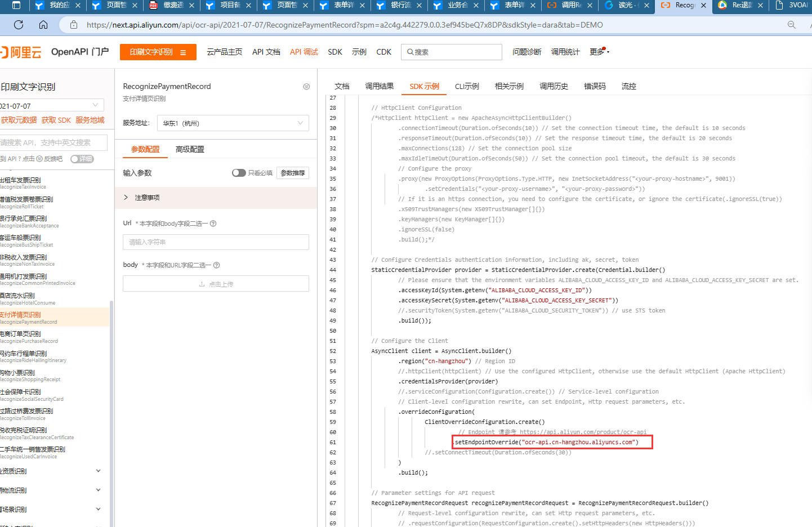Open API 文档 in top navigation
This screenshot has width=812, height=527.
[x=266, y=52]
